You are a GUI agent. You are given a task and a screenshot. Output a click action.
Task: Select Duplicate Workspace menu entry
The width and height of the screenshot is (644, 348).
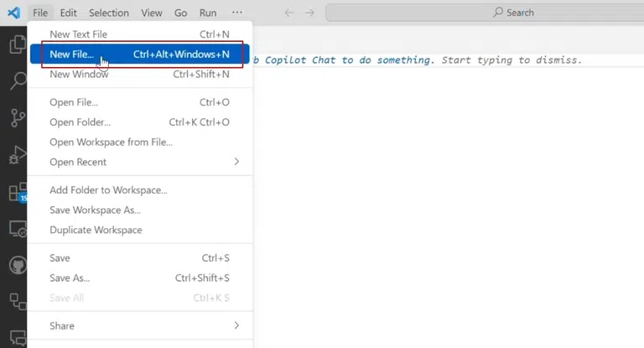point(96,230)
